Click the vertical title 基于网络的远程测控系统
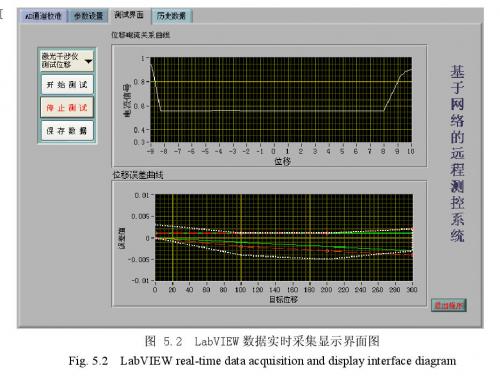 coord(457,153)
